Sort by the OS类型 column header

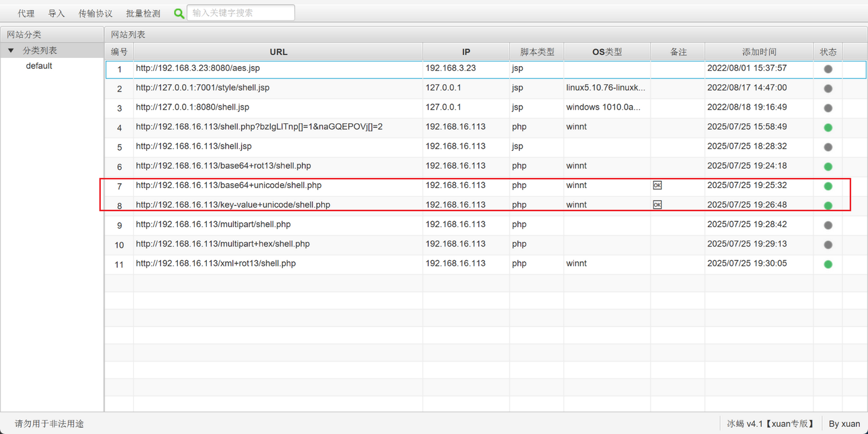pyautogui.click(x=607, y=52)
